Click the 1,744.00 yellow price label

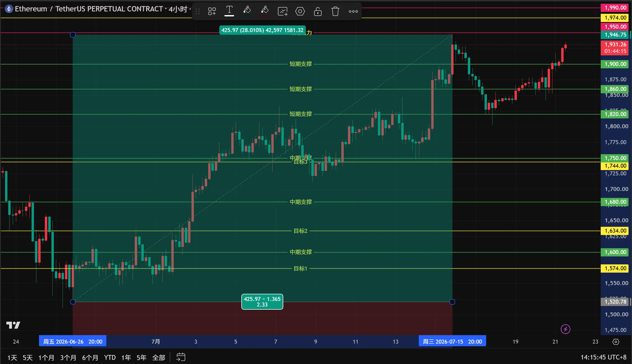point(615,166)
